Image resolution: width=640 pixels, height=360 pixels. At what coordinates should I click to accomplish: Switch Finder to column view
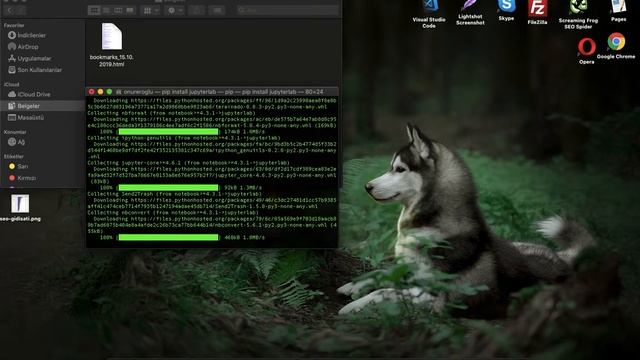tap(118, 10)
